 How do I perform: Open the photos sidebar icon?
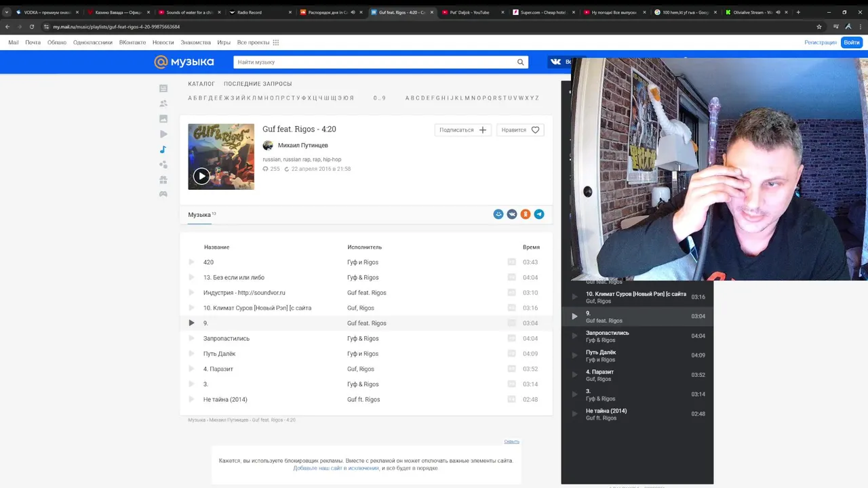click(163, 119)
